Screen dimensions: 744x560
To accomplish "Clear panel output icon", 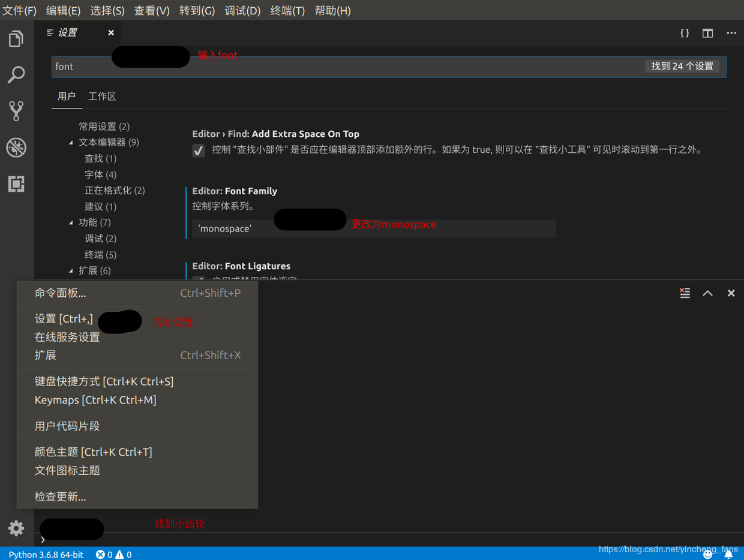I will (685, 293).
